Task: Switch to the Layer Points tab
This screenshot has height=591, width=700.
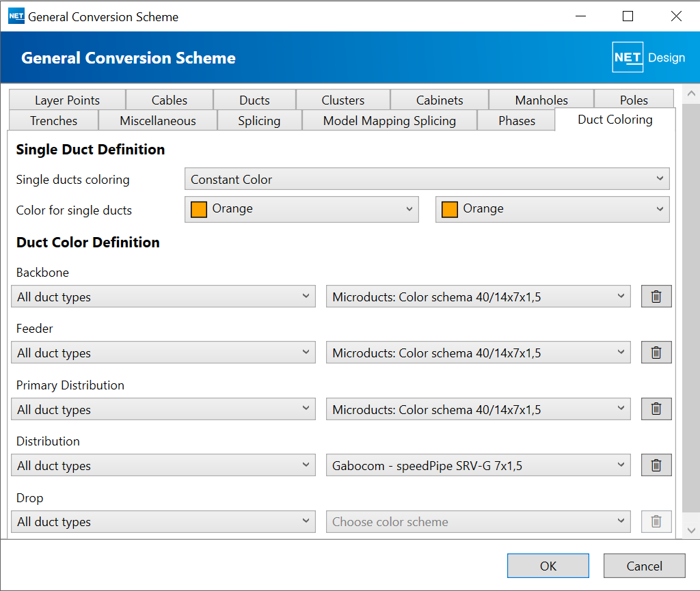Action: point(68,100)
